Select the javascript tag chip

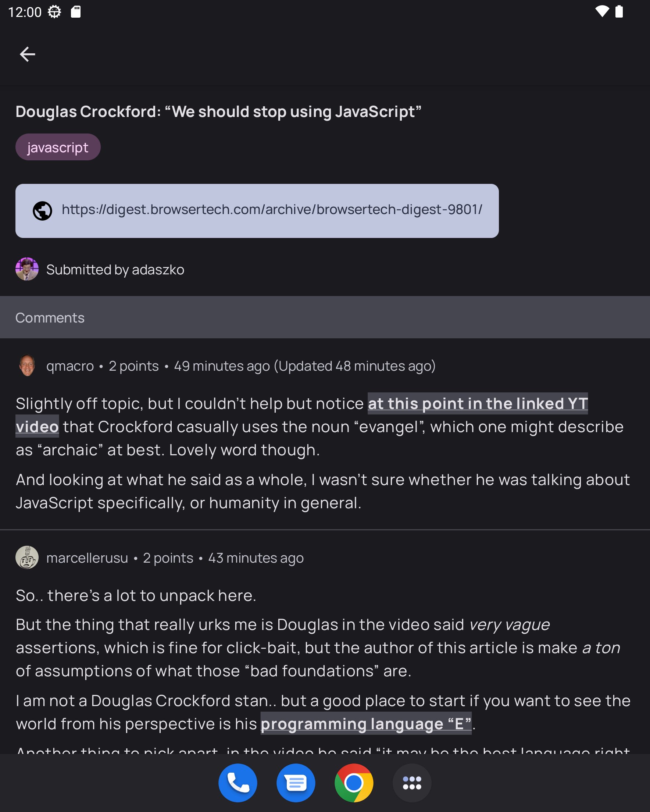[x=58, y=147]
